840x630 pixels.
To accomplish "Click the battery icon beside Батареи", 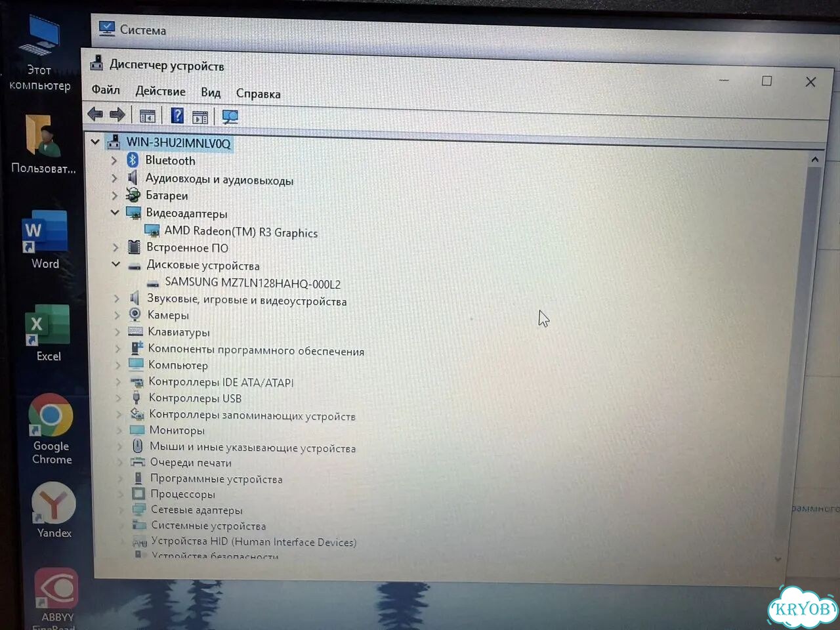I will pyautogui.click(x=133, y=195).
